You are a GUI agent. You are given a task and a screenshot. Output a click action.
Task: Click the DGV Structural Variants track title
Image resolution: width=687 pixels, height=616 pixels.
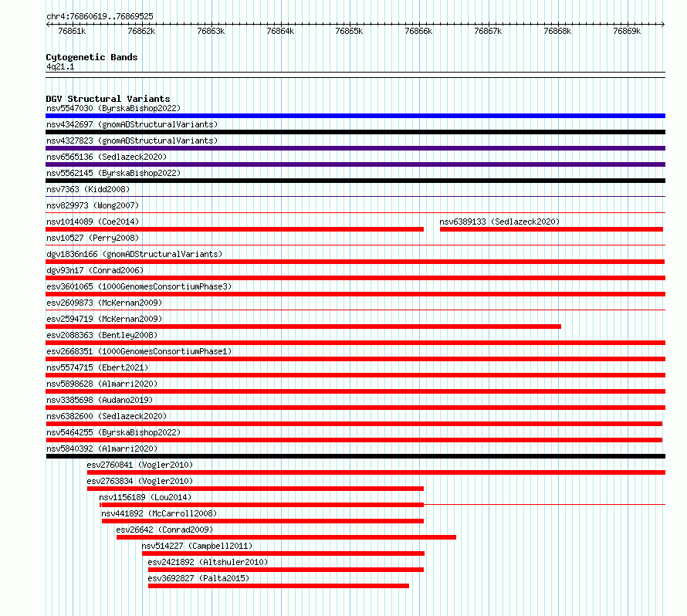(108, 99)
